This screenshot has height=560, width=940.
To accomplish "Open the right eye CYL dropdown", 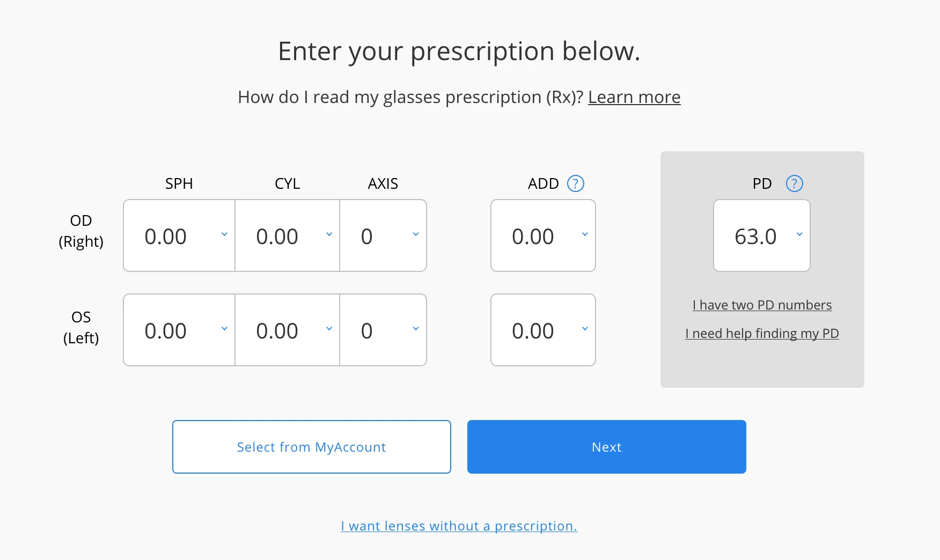I will click(329, 235).
